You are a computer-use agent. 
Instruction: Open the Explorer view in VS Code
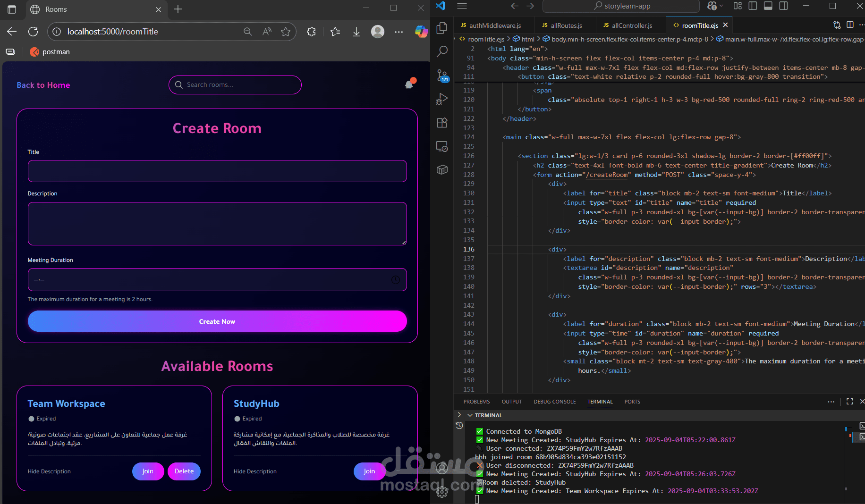coord(442,28)
